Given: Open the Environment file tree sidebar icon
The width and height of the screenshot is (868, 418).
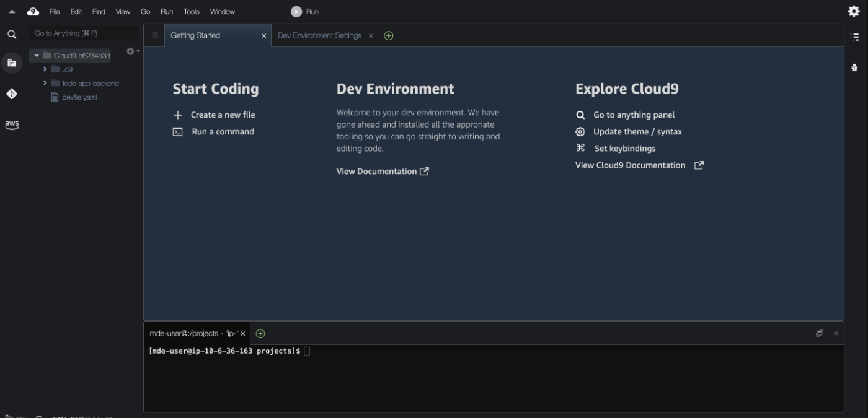Looking at the screenshot, I should [x=12, y=63].
